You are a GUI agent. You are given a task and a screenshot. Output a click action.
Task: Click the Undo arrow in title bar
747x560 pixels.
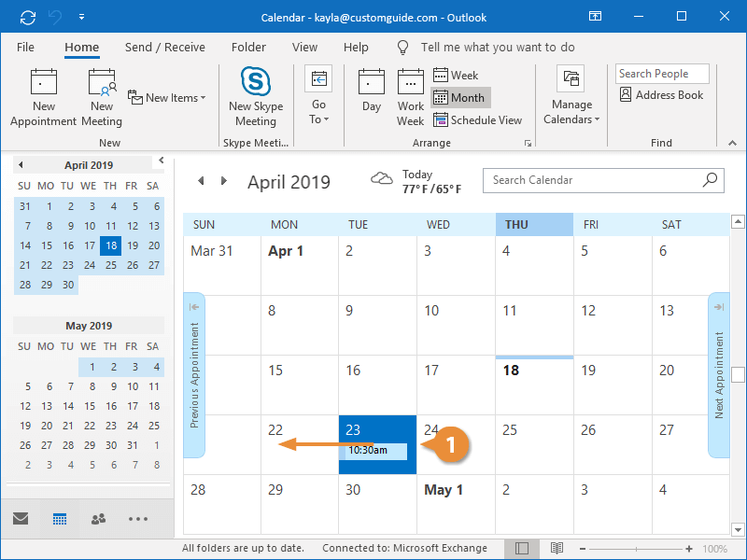click(55, 18)
